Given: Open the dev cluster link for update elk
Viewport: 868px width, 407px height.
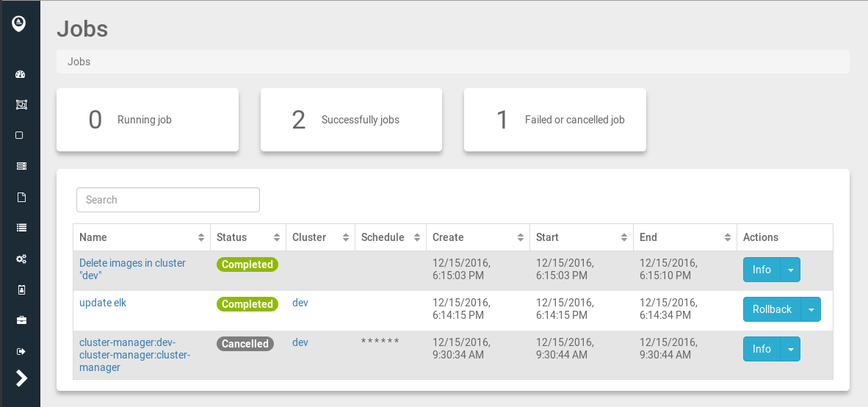Looking at the screenshot, I should [x=300, y=303].
